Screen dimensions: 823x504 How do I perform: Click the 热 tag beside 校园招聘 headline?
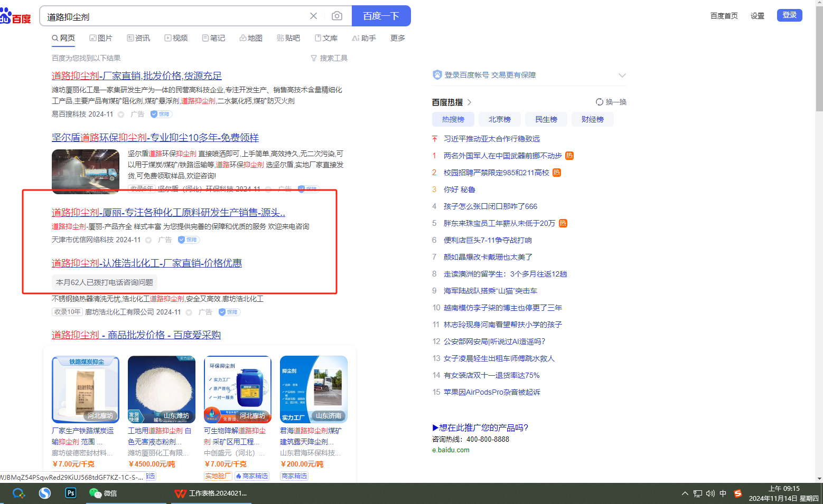click(x=557, y=173)
